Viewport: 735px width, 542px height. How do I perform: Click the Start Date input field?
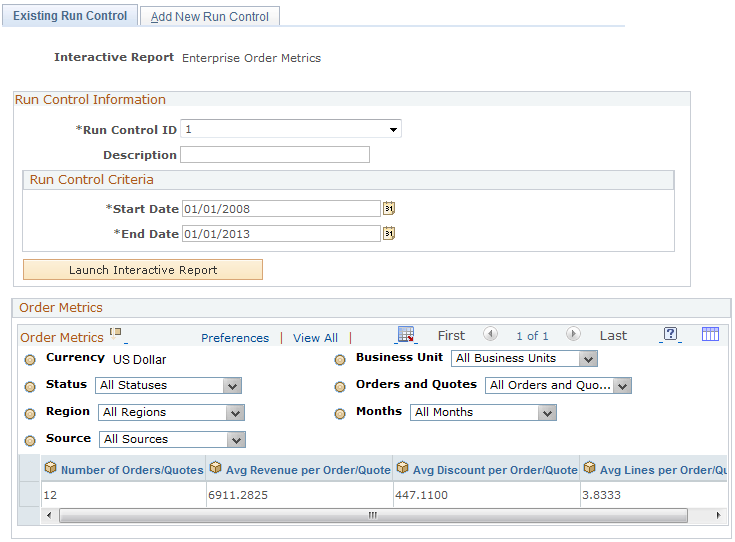point(281,209)
